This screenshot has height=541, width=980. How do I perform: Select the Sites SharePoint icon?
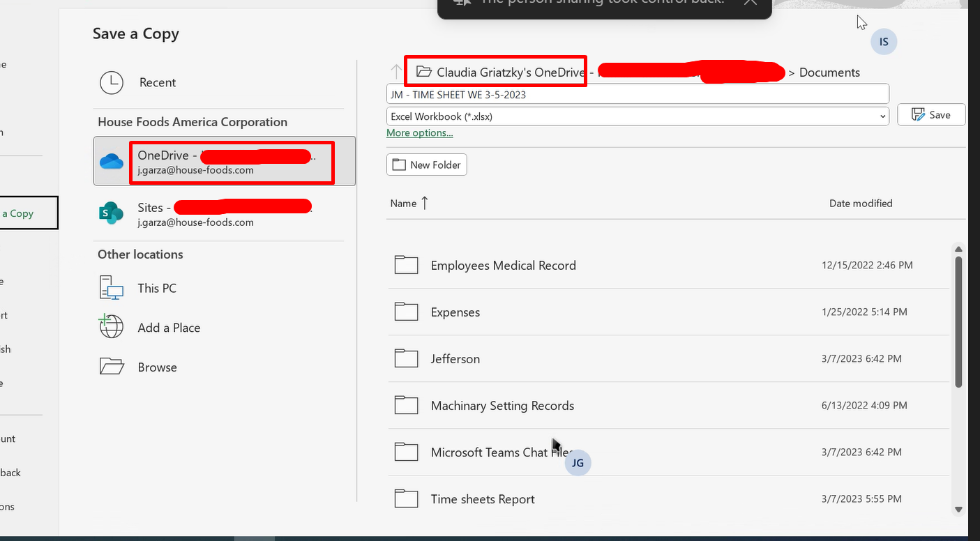coord(110,213)
